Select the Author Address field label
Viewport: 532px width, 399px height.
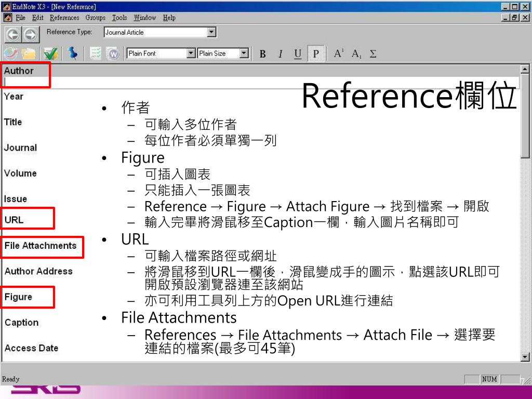(x=38, y=271)
